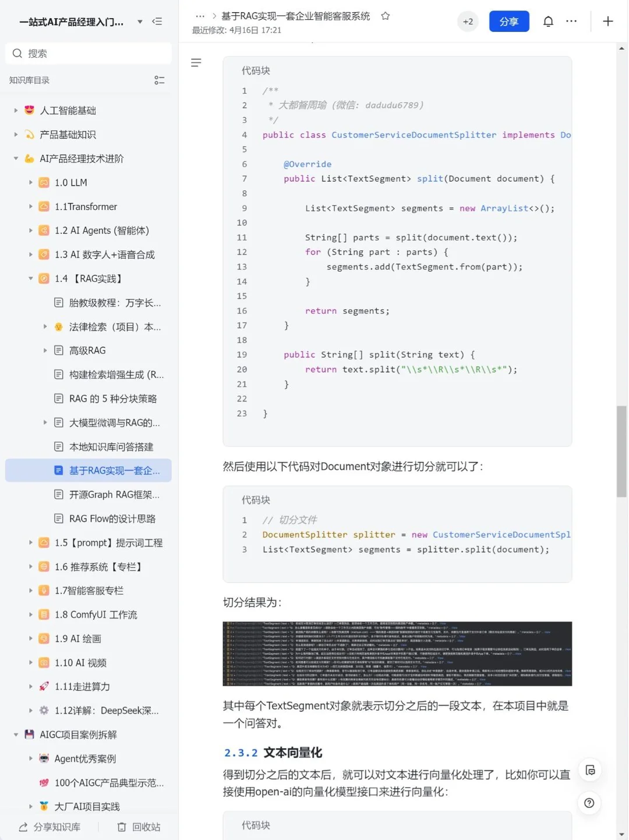This screenshot has width=629, height=840.
Task: Open help question mark icon
Action: tap(589, 803)
